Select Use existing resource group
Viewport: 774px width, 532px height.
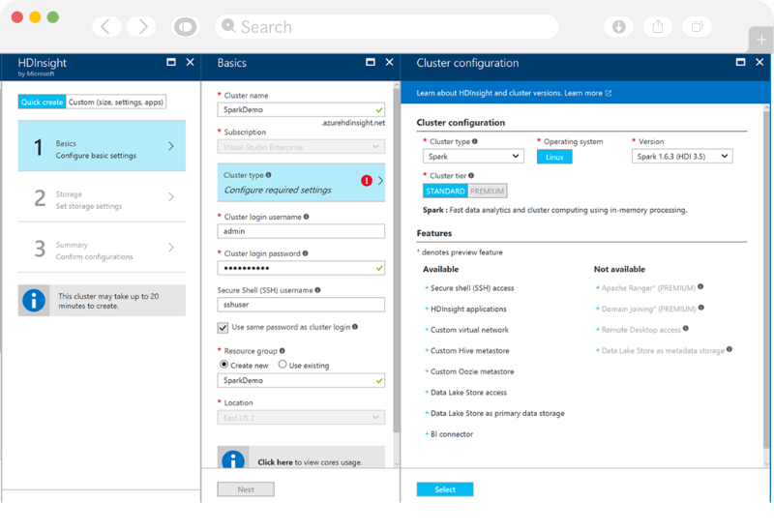283,365
